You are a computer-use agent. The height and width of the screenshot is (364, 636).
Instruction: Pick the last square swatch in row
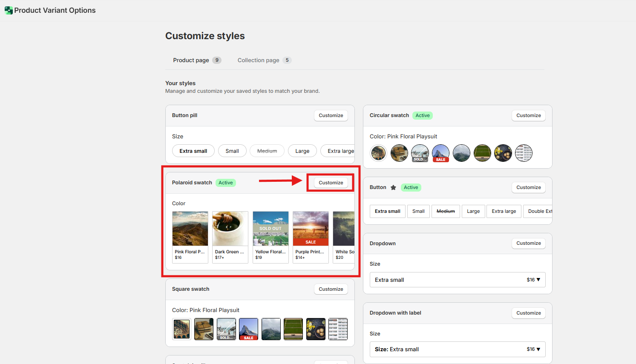click(338, 329)
